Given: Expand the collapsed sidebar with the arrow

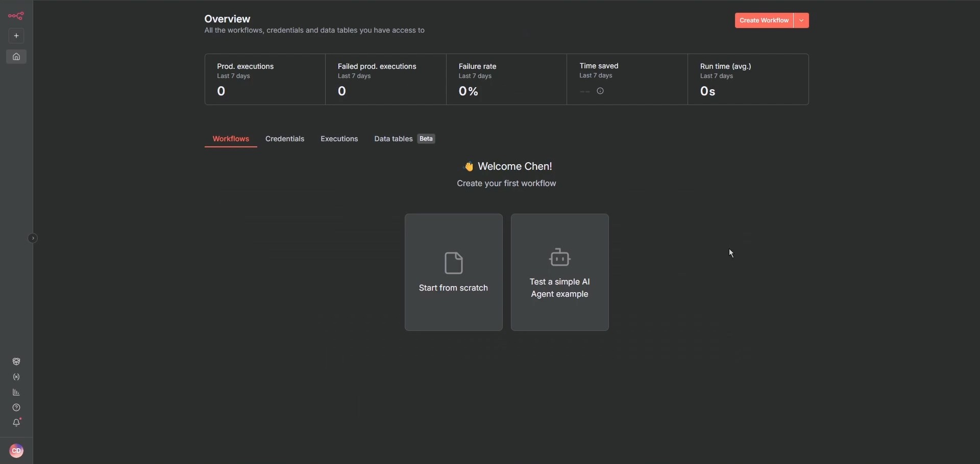Looking at the screenshot, I should click(x=33, y=239).
